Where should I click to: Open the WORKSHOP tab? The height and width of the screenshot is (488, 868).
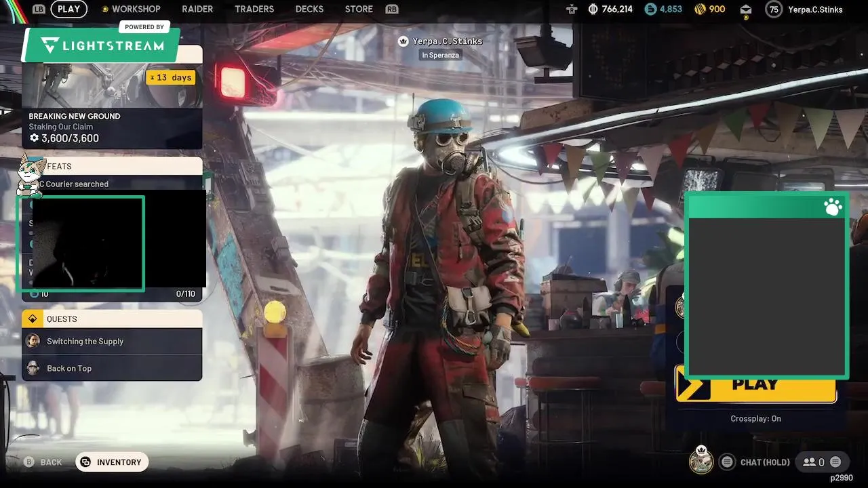[x=136, y=9]
